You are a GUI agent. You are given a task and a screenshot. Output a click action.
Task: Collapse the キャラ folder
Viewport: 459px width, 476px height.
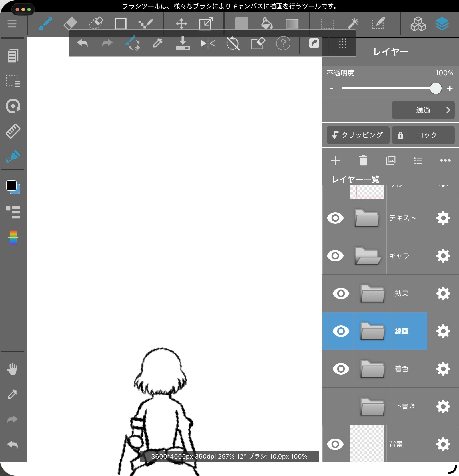tap(367, 256)
